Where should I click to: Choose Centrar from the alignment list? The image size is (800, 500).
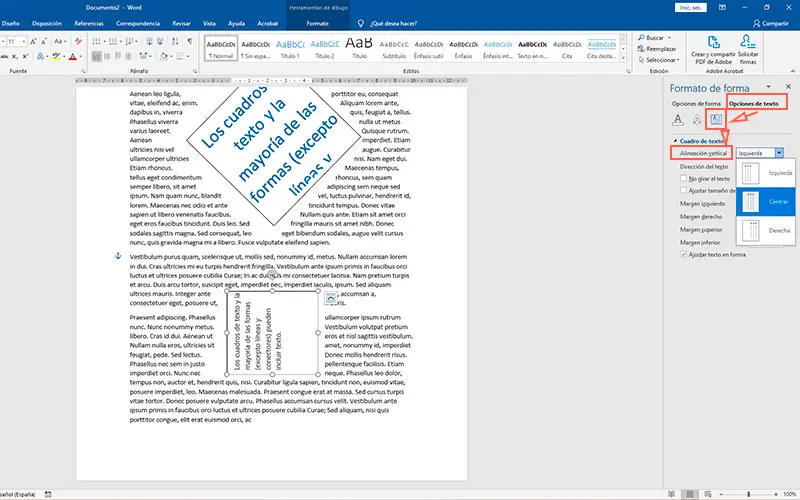(766, 202)
